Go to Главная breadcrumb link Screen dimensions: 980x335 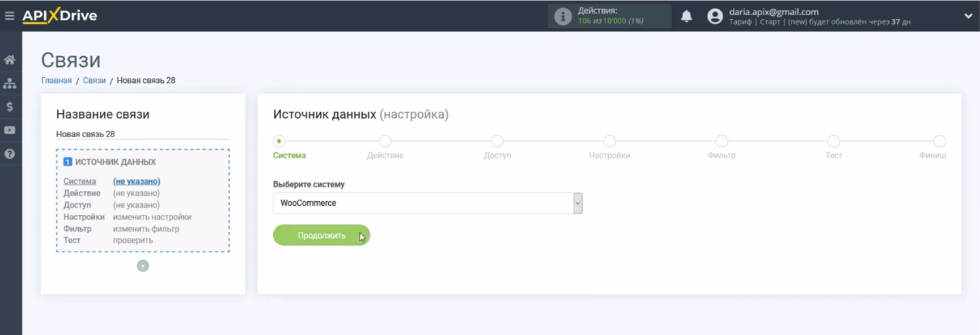57,80
